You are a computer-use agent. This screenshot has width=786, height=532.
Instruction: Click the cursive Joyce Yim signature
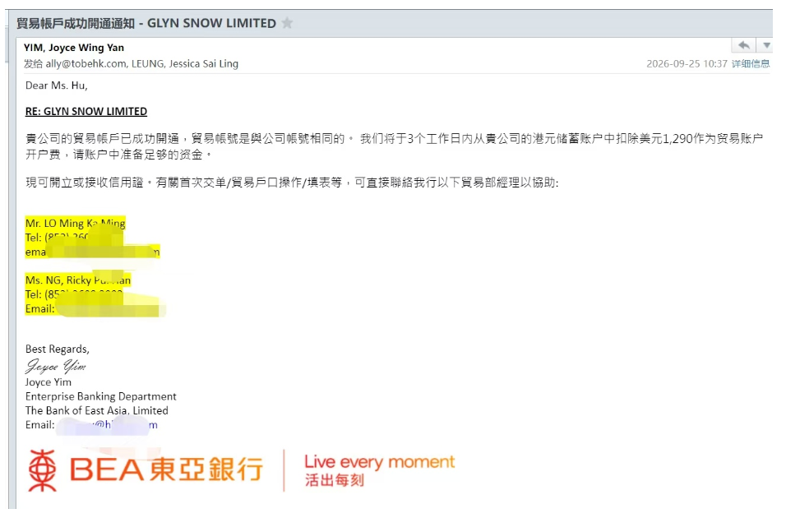(56, 366)
